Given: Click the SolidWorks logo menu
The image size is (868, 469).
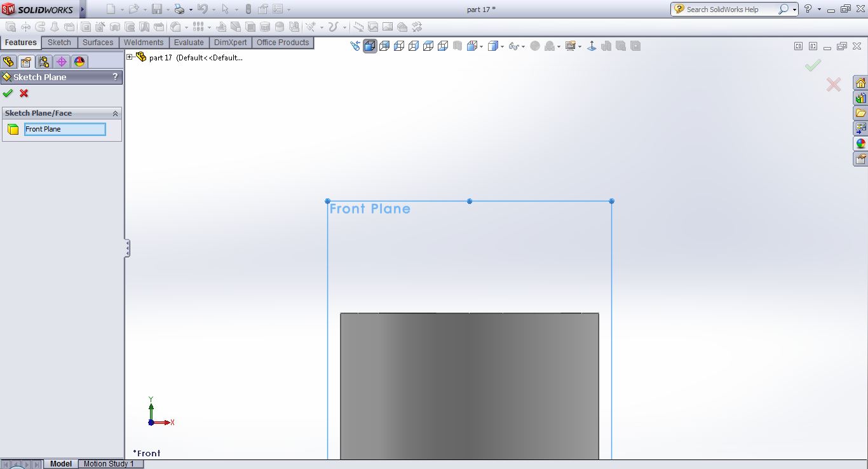Looking at the screenshot, I should point(38,9).
